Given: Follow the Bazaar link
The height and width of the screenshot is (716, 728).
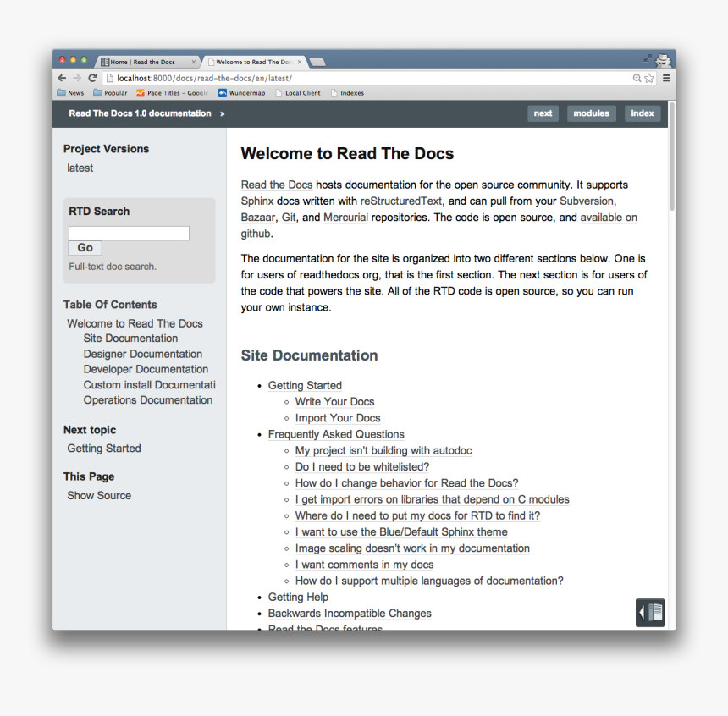Looking at the screenshot, I should (x=258, y=218).
